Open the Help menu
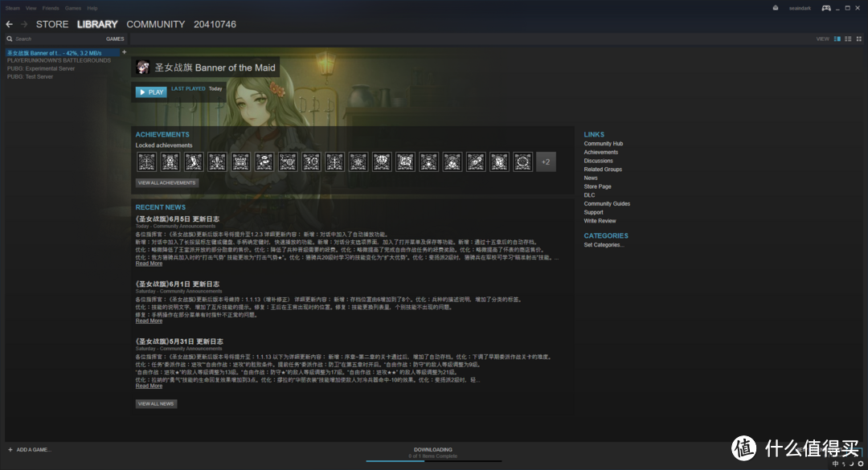This screenshot has width=868, height=470. pyautogui.click(x=92, y=8)
